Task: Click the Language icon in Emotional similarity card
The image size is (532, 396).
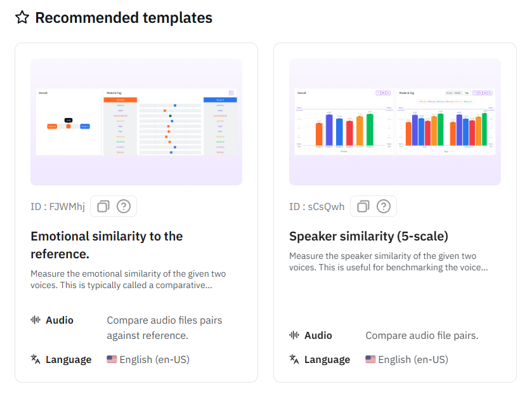Action: pyautogui.click(x=36, y=359)
